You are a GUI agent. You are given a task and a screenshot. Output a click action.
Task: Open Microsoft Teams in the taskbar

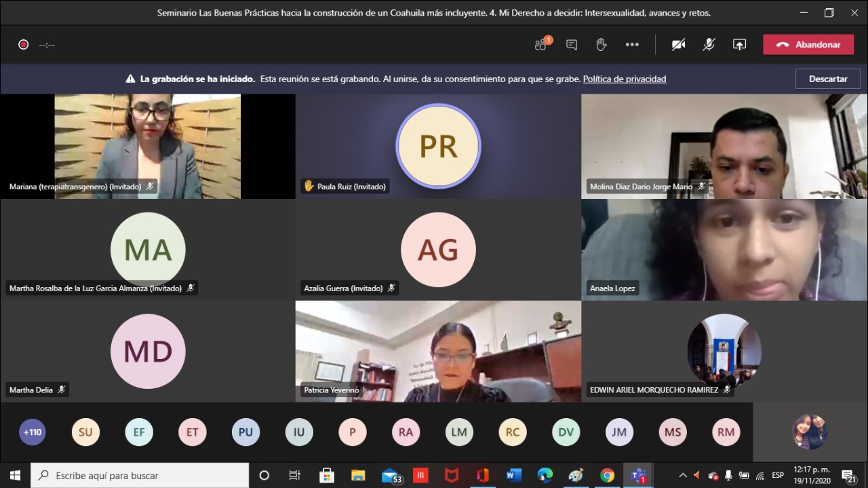[x=637, y=476]
